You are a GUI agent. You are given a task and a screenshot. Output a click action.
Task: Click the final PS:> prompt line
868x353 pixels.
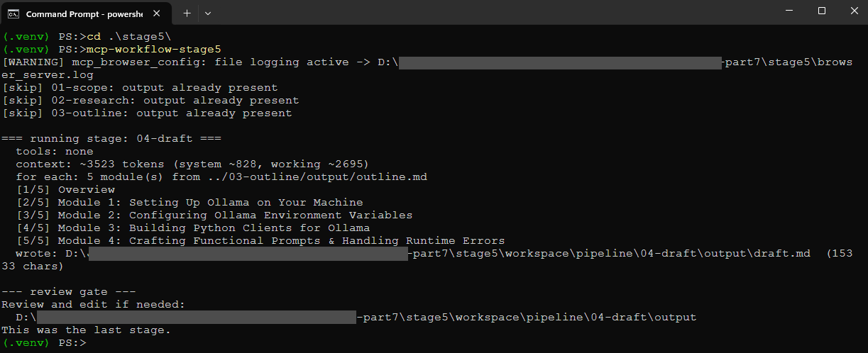44,342
